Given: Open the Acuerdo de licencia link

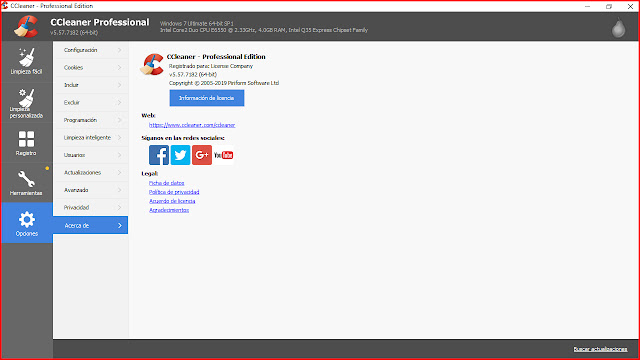Looking at the screenshot, I should pos(172,201).
